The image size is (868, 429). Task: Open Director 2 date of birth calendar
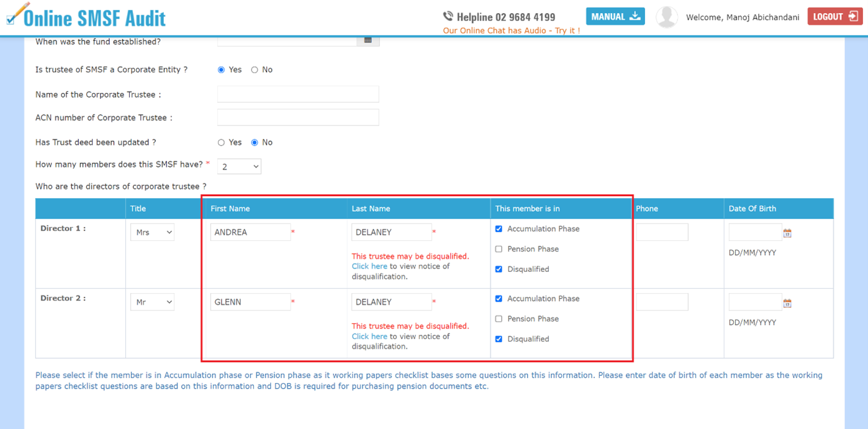(787, 304)
